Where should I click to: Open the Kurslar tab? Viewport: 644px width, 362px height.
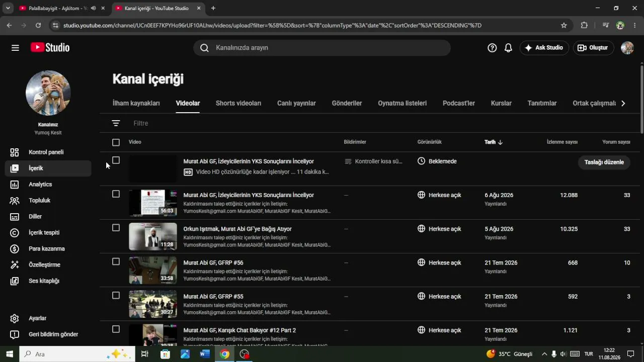501,103
